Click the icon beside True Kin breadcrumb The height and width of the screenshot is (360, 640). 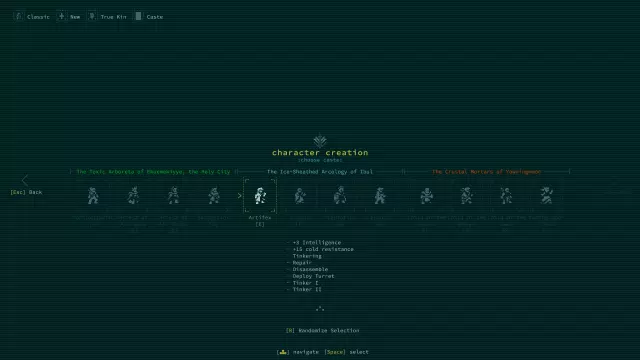pyautogui.click(x=92, y=16)
